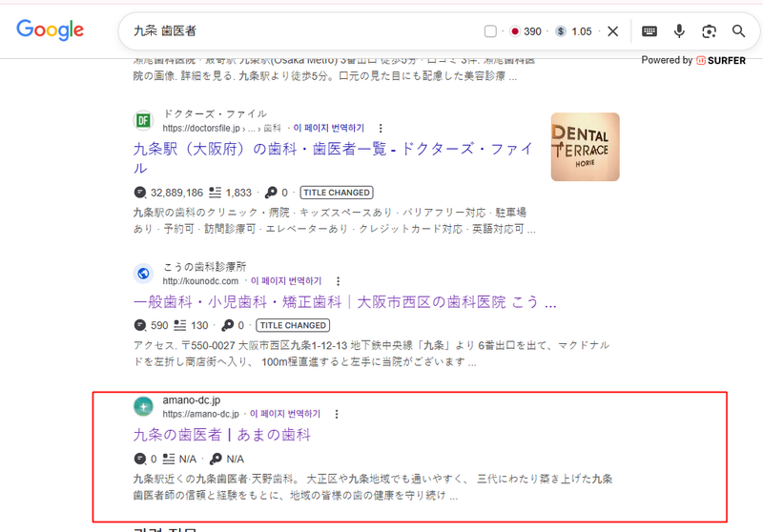Open the doctorsfile.jp URL breadcrumb
Viewport: 763px width, 532px height.
[x=222, y=128]
